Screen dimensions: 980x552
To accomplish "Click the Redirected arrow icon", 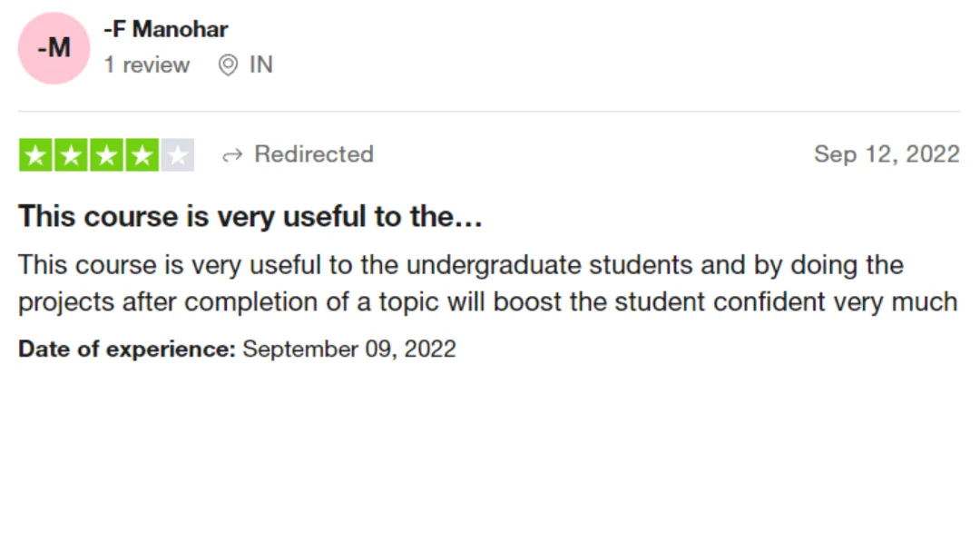I will point(232,155).
